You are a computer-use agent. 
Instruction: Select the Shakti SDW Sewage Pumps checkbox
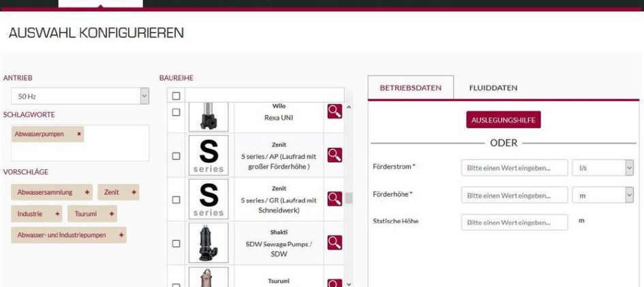click(176, 243)
